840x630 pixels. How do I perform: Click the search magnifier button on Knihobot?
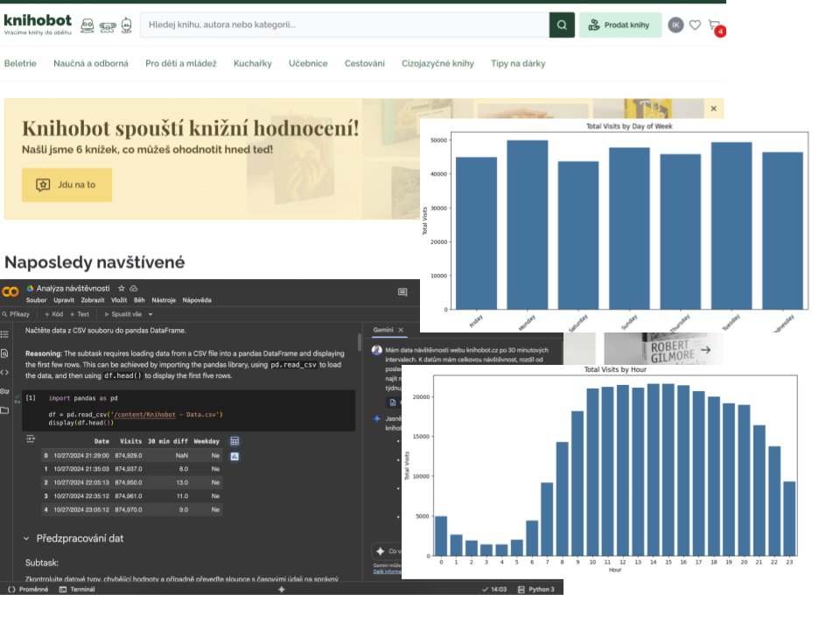click(562, 24)
